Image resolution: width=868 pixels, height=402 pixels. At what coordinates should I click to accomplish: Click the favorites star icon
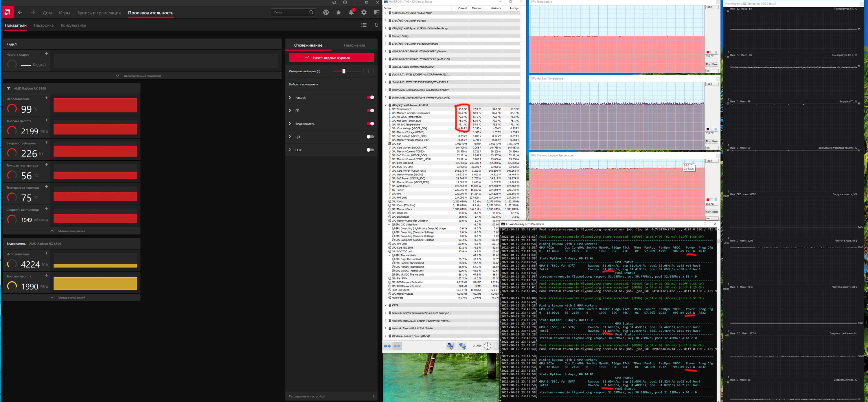point(338,12)
